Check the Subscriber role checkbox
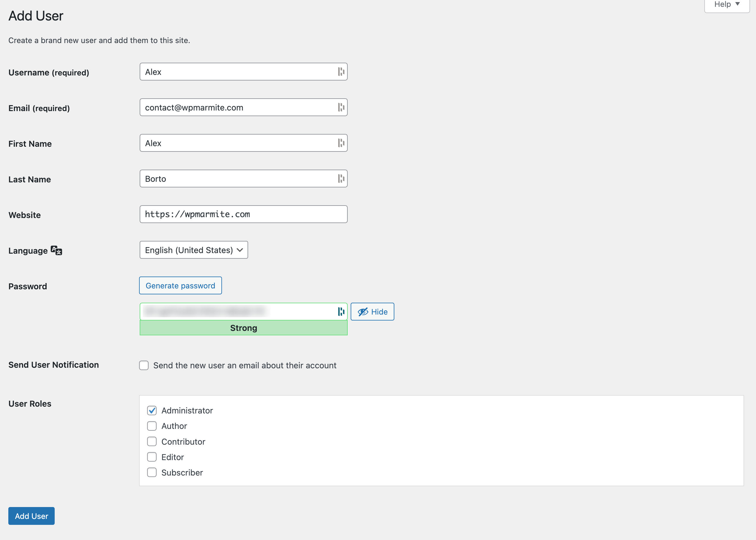 point(152,473)
